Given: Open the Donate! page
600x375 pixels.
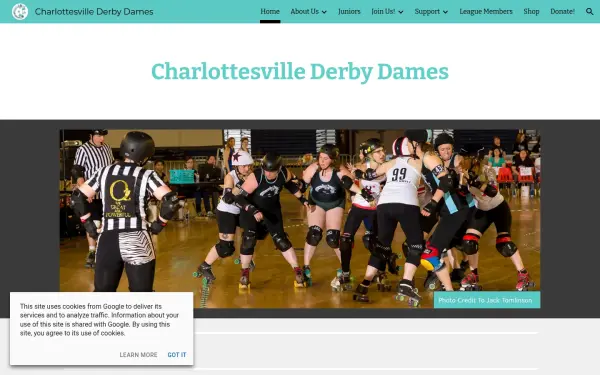Looking at the screenshot, I should coord(562,11).
